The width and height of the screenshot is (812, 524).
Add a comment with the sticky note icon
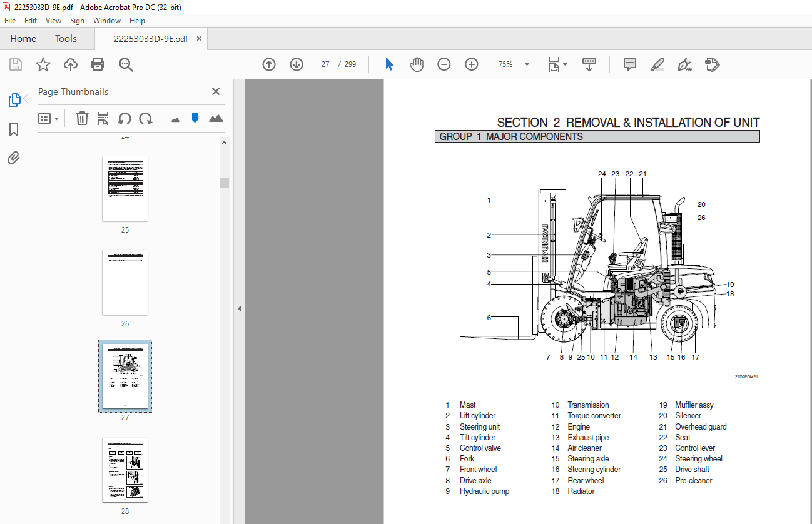[x=630, y=64]
